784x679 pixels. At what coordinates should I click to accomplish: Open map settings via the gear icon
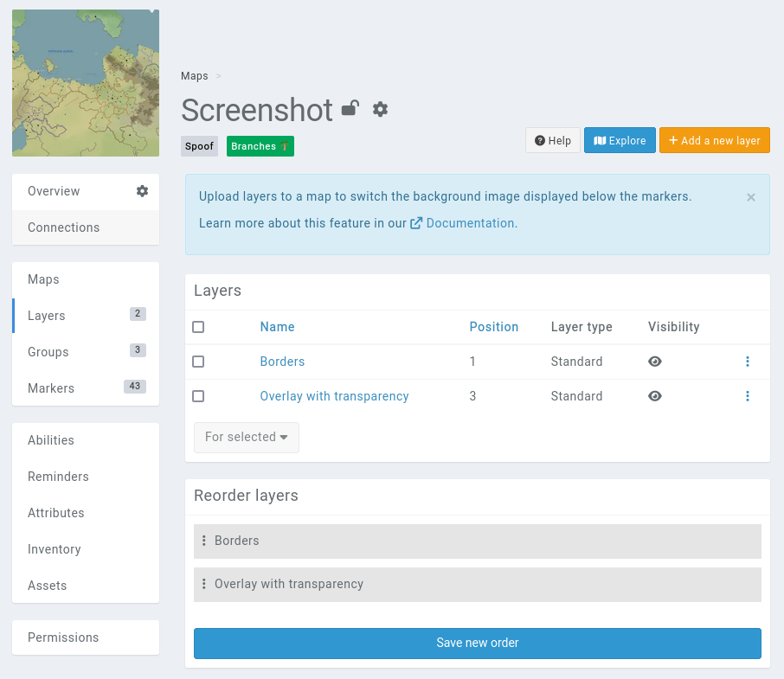tap(380, 110)
